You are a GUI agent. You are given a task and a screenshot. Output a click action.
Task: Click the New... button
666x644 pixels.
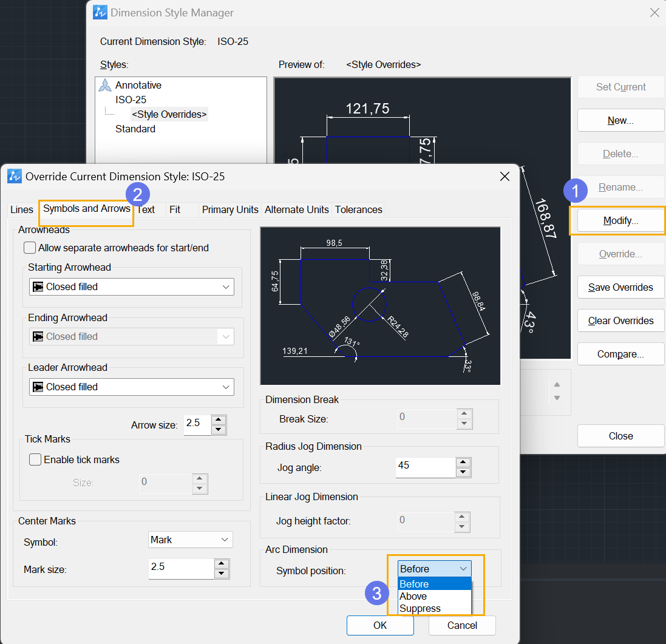[x=620, y=121]
